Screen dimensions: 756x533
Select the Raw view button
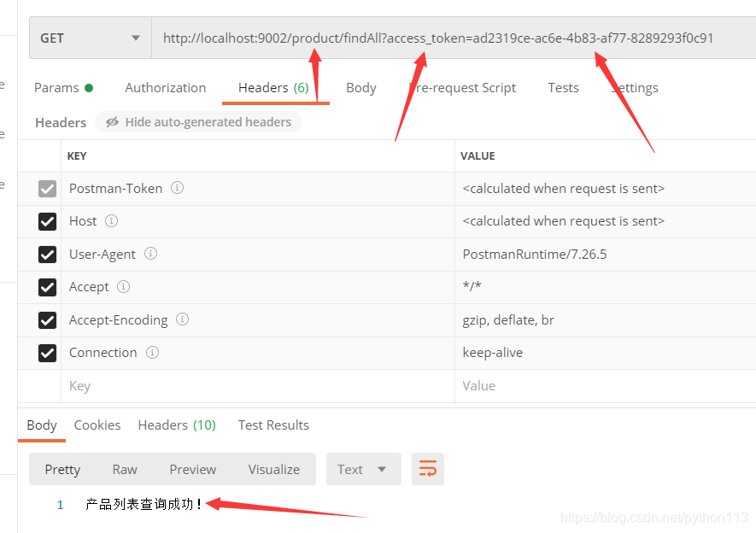(125, 470)
